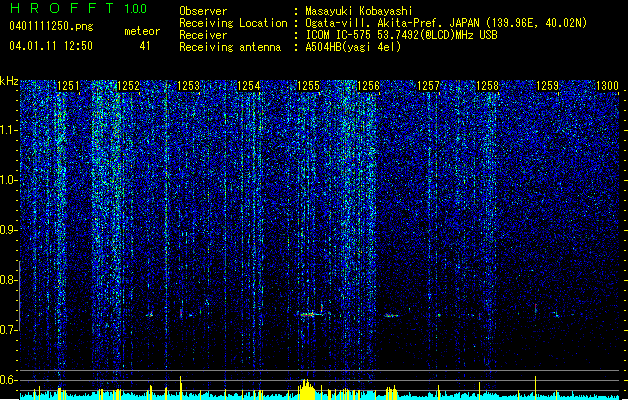Click the 1.1 kHz axis label
This screenshot has width=629, height=400.
click(9, 130)
